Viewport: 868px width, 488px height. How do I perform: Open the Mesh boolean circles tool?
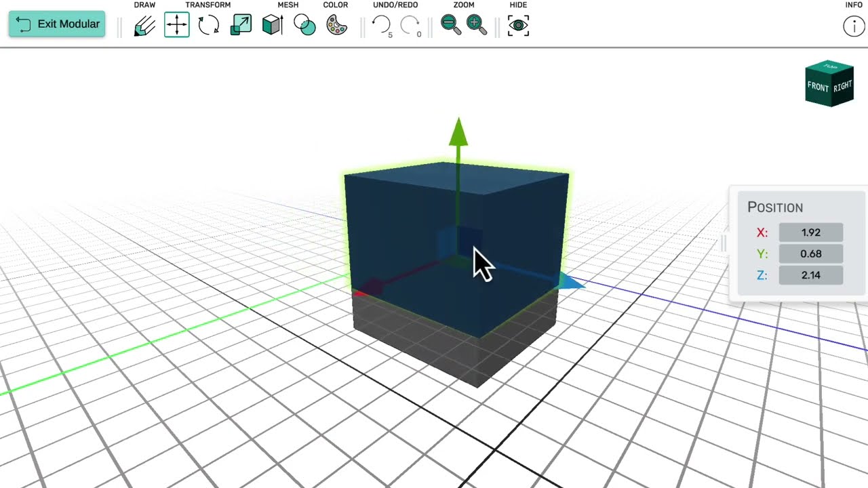[304, 26]
